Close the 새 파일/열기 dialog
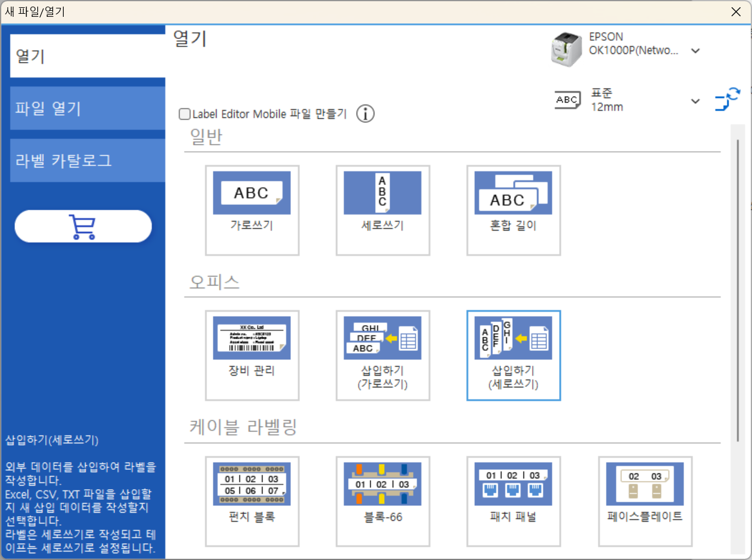The height and width of the screenshot is (560, 752). (736, 11)
